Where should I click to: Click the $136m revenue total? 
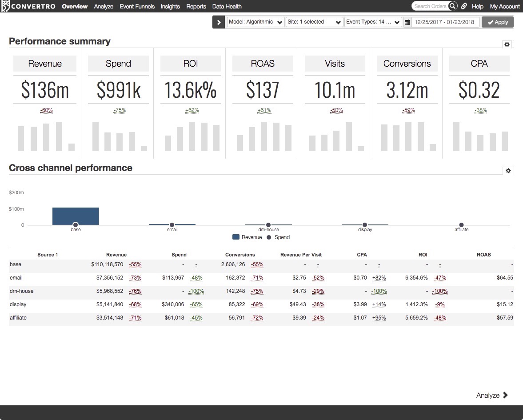click(x=45, y=90)
